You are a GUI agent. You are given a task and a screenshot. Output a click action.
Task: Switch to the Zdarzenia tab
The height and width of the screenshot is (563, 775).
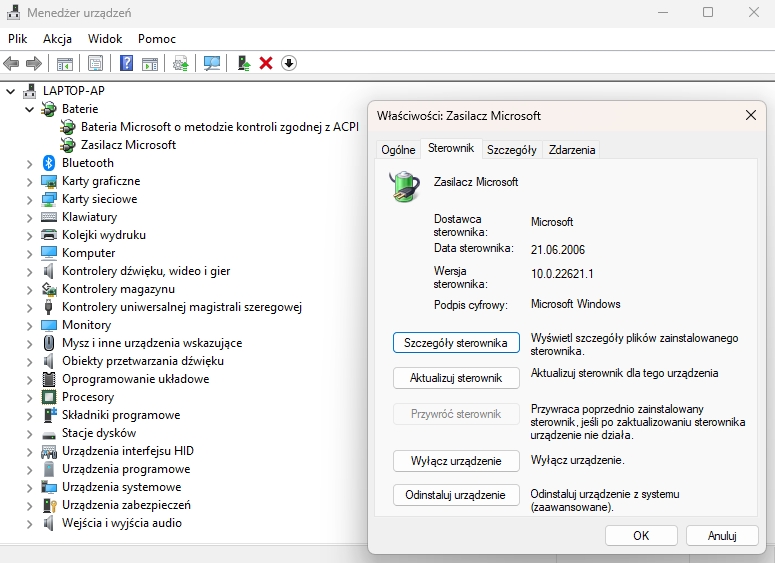click(x=572, y=150)
